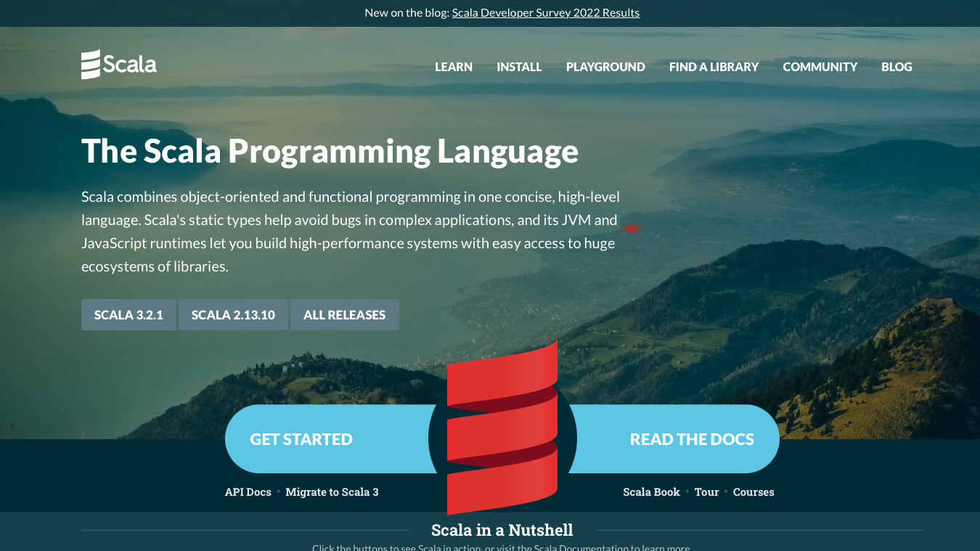Image resolution: width=980 pixels, height=551 pixels.
Task: Open the Scala Developer Survey 2022 Results link
Action: (546, 12)
